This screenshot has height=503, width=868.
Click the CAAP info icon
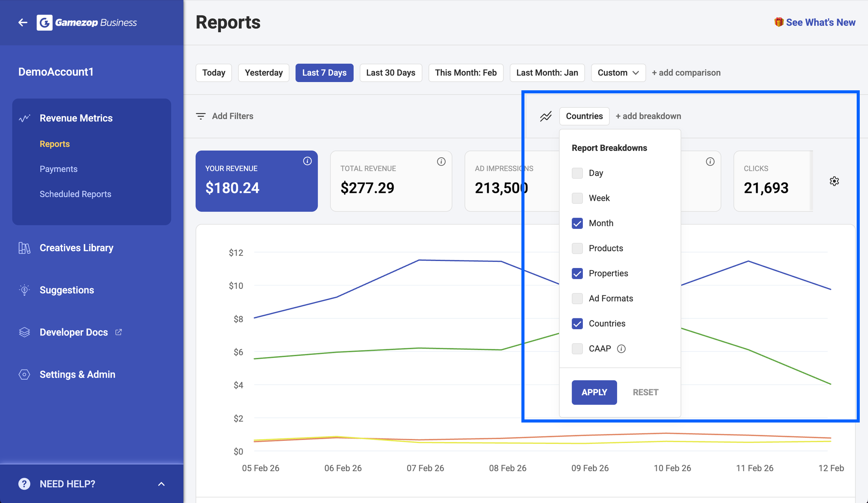click(621, 349)
